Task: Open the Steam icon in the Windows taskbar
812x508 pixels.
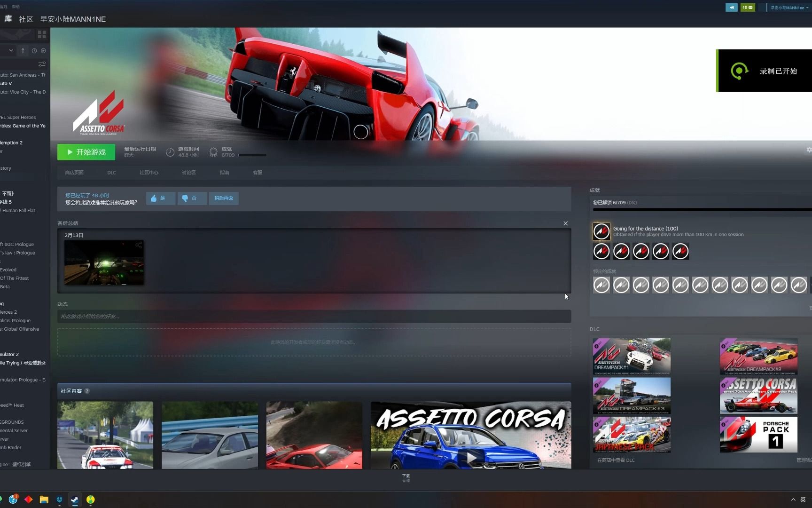Action: coord(75,500)
